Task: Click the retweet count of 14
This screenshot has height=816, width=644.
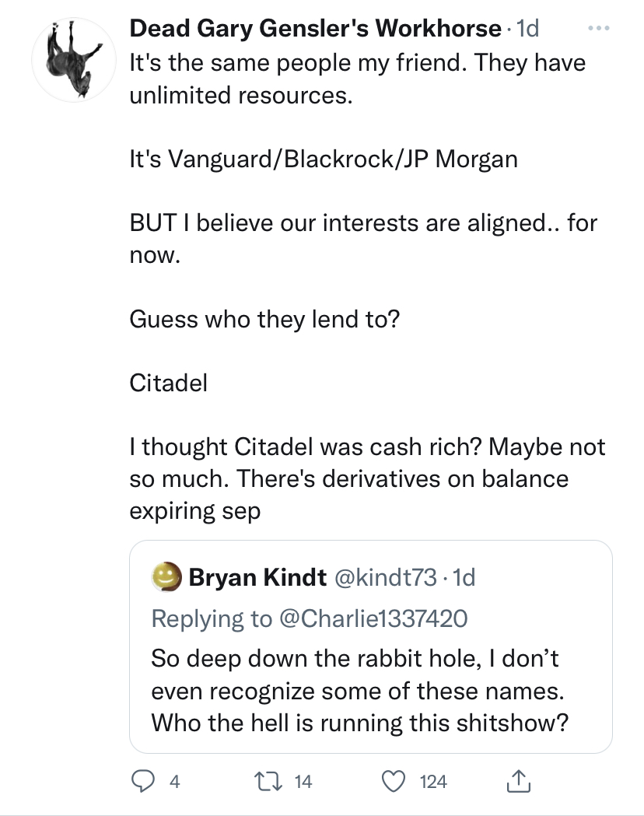Action: 303,782
